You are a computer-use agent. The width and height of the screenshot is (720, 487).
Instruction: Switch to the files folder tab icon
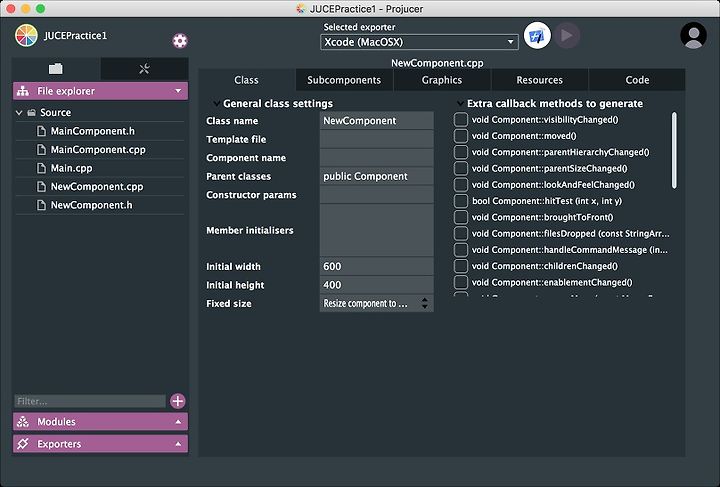click(x=56, y=69)
